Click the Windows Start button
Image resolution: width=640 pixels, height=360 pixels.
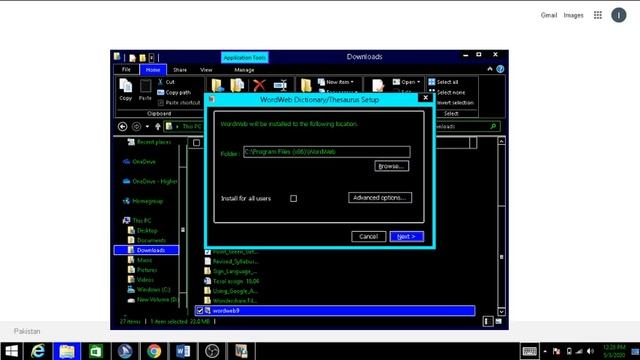click(x=11, y=351)
